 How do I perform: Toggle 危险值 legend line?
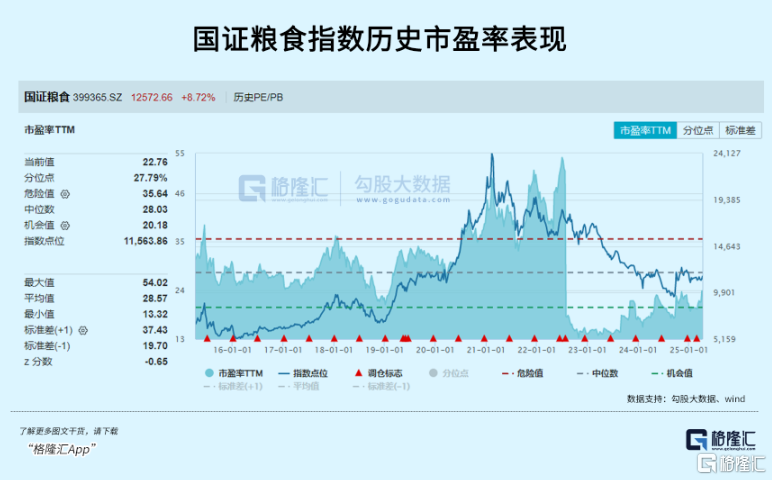[522, 373]
